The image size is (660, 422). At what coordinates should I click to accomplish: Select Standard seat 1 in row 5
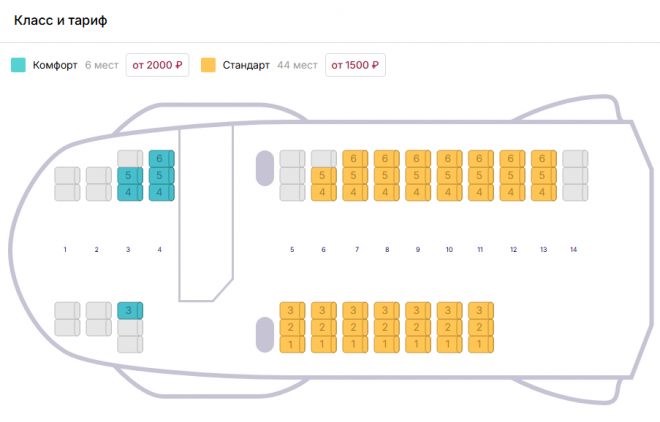(x=292, y=344)
